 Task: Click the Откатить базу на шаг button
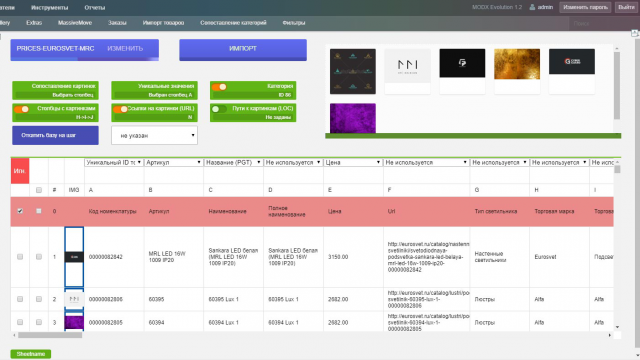point(55,135)
